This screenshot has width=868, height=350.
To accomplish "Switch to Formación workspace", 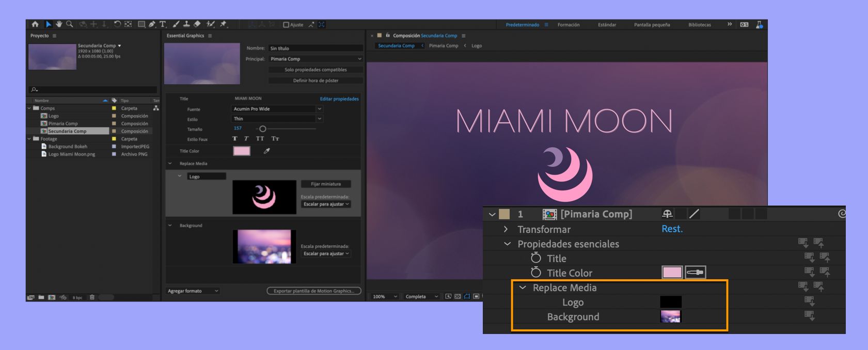I will (x=569, y=25).
